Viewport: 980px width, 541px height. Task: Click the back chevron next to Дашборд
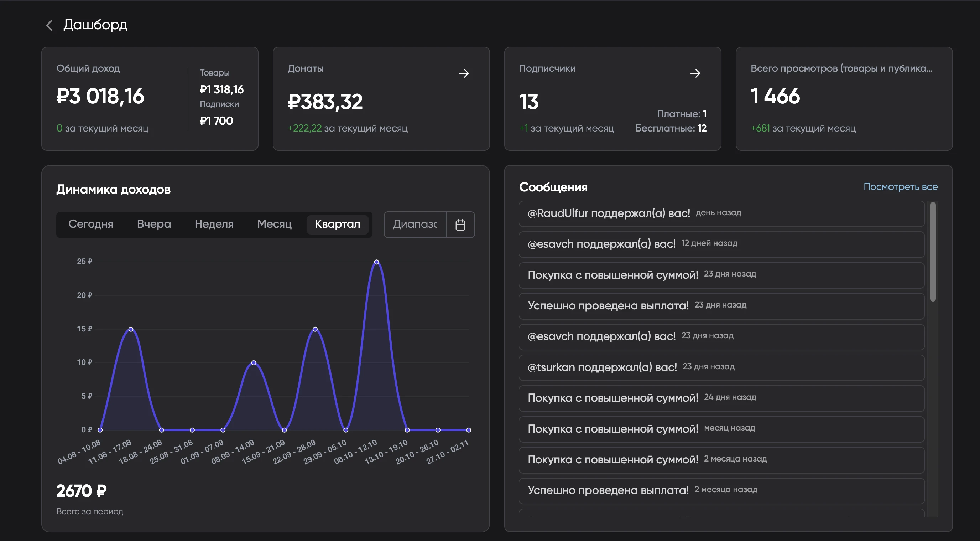(49, 25)
